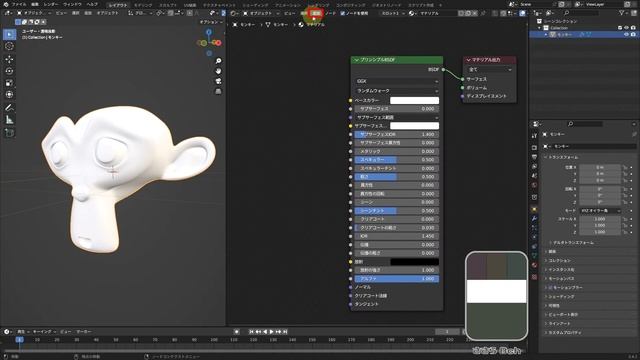Click the スペキュラー value slider
This screenshot has height=360, width=640.
(x=396, y=160)
